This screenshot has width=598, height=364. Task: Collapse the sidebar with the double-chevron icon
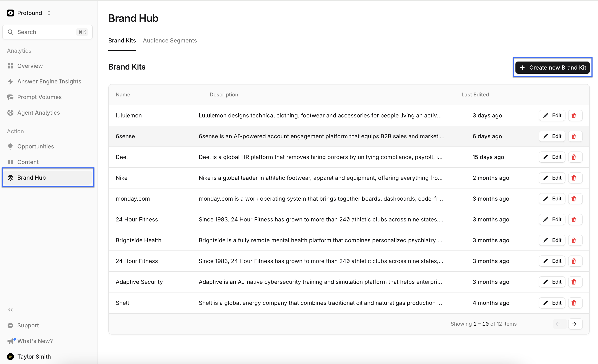[x=10, y=310]
